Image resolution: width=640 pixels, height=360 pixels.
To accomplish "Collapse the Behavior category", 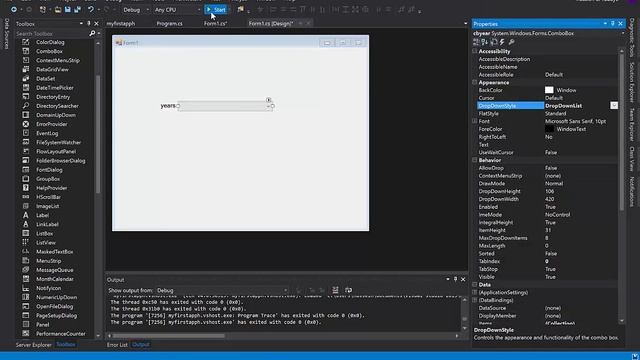I will [x=475, y=160].
